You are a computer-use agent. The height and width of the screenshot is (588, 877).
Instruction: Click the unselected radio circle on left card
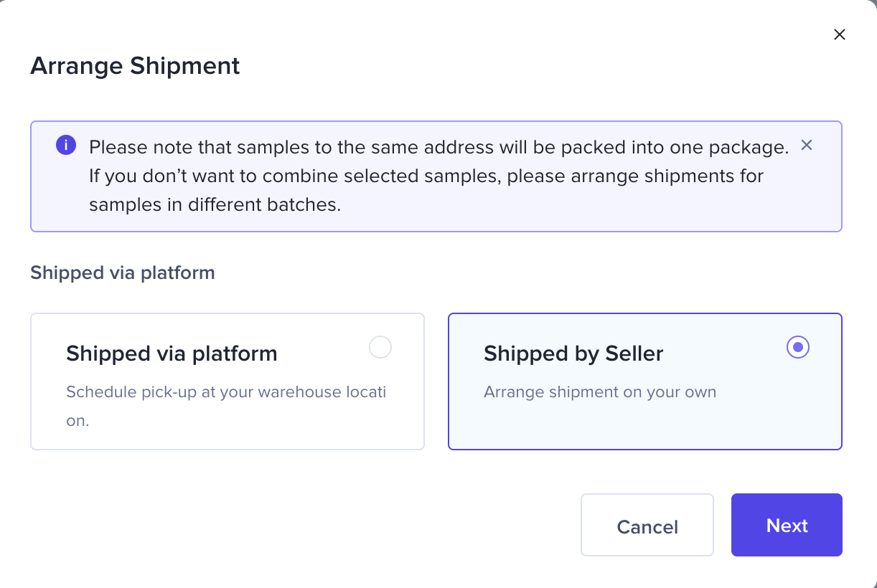(380, 347)
